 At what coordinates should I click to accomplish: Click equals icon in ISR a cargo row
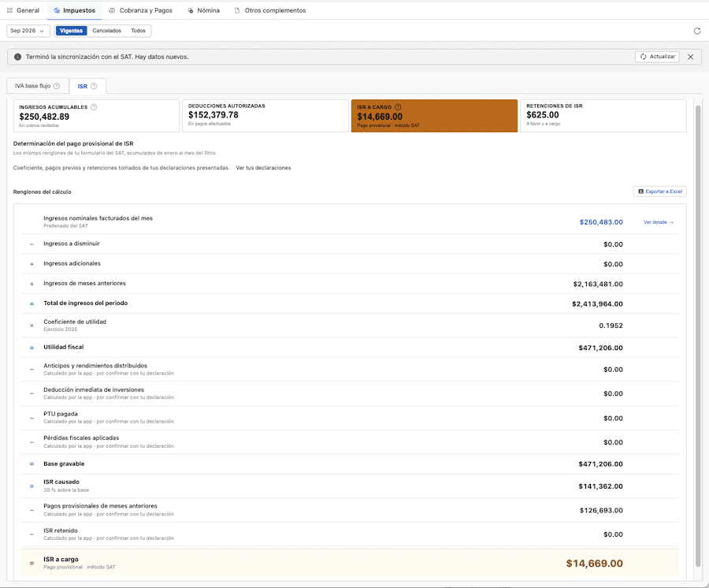(x=32, y=563)
